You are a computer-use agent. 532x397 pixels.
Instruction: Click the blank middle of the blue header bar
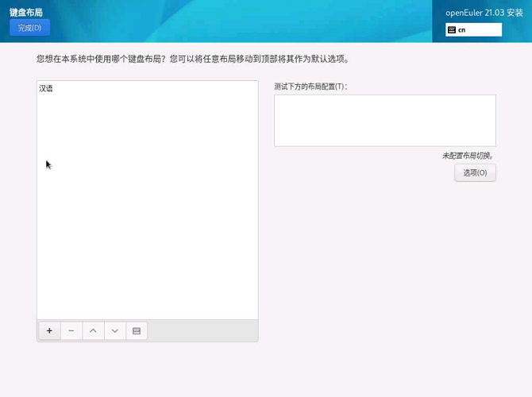238,21
